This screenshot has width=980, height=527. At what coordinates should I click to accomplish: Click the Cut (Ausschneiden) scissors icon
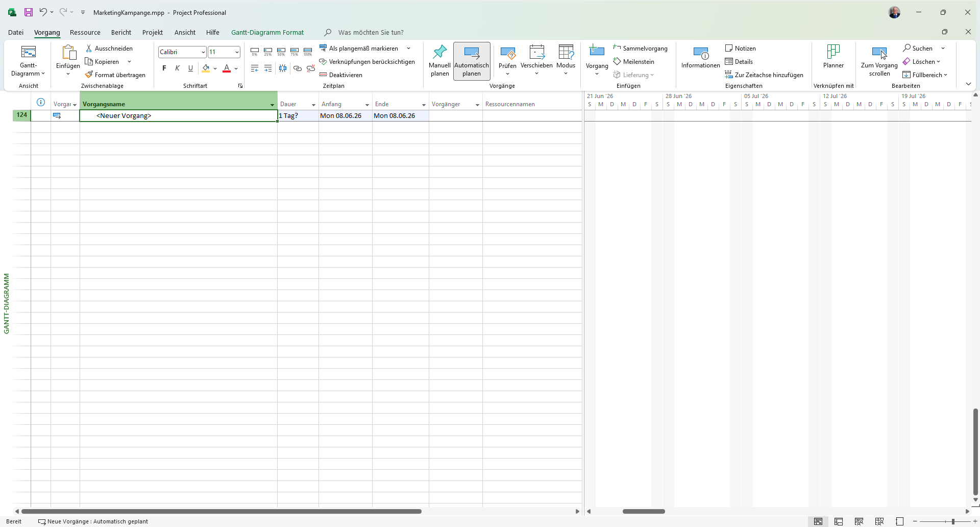(x=89, y=48)
